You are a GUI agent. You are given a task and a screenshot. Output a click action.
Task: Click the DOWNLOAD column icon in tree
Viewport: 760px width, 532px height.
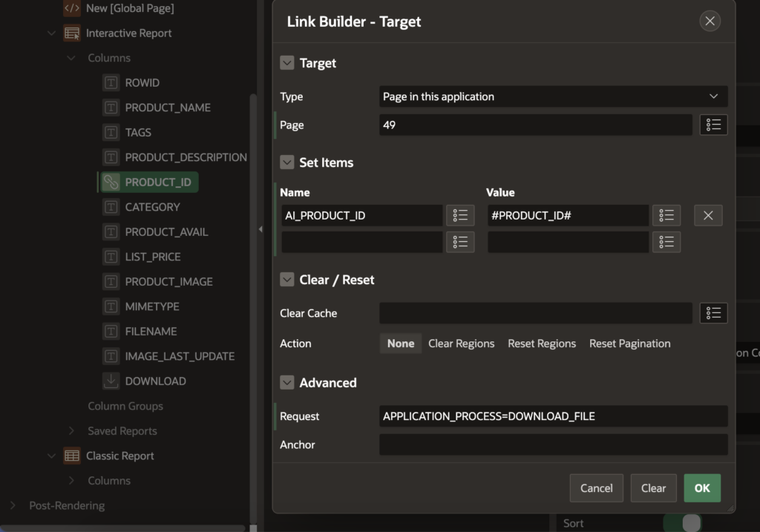pyautogui.click(x=111, y=381)
